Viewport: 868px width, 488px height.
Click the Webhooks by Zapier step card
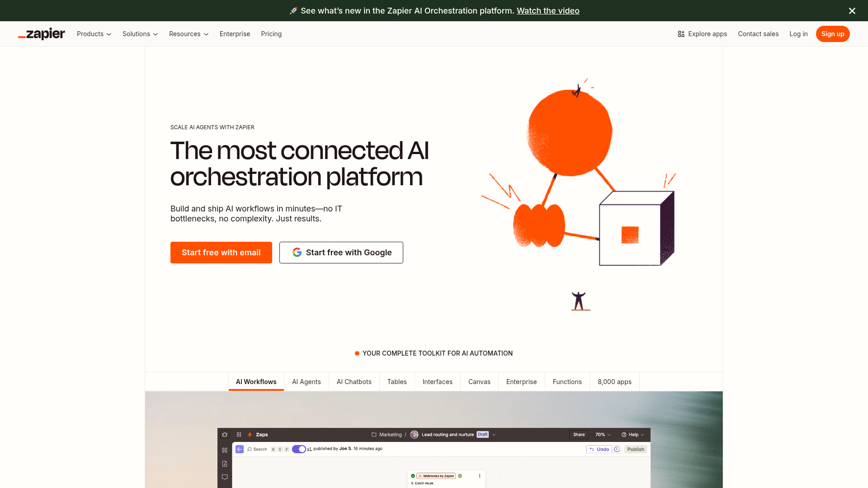(436, 476)
